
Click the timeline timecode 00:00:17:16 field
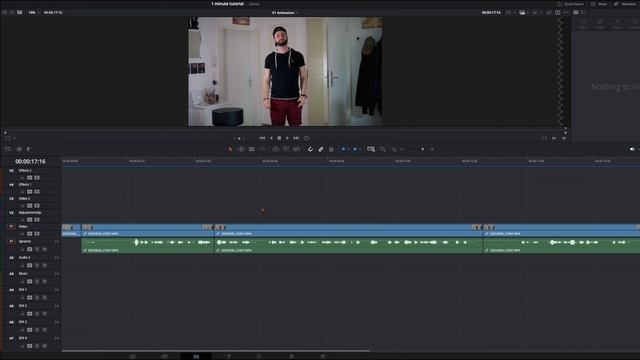(30, 162)
